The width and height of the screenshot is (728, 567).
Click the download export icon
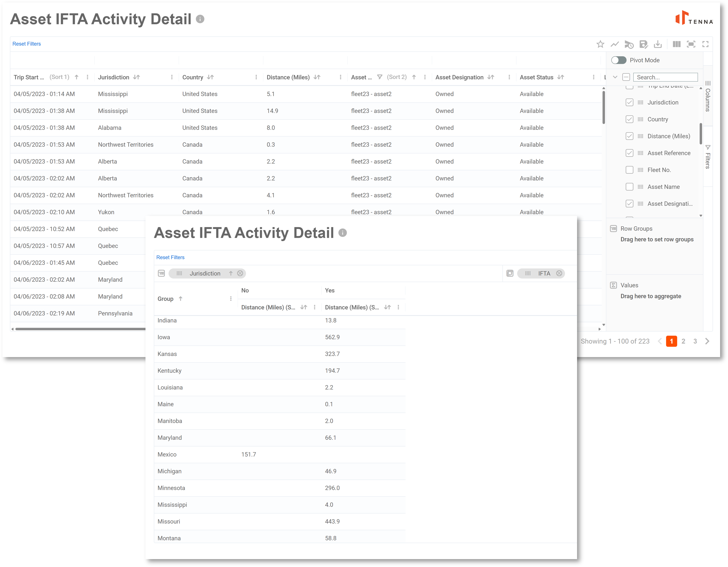[x=658, y=44]
